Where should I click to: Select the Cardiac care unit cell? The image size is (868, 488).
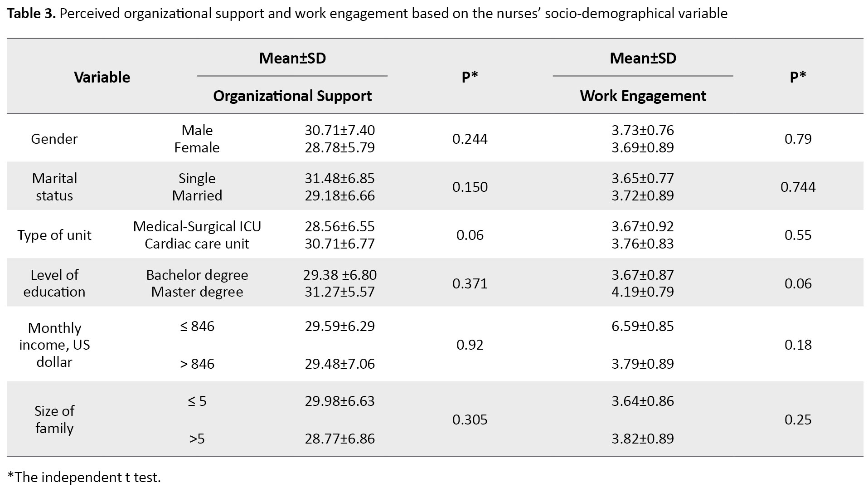click(197, 244)
